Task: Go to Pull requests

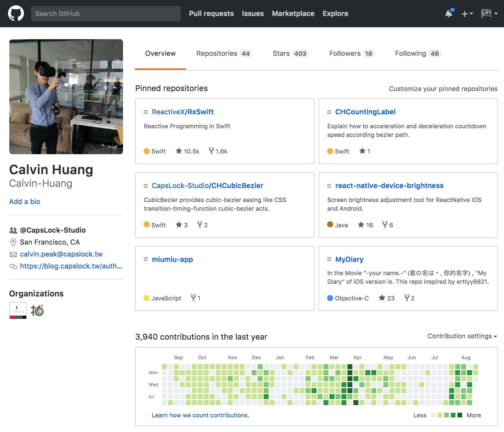Action: (x=211, y=14)
